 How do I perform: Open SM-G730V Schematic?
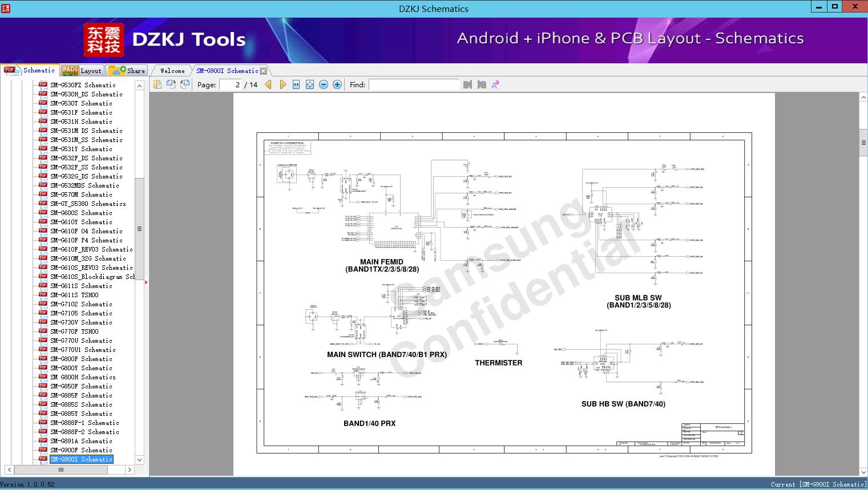(x=81, y=322)
